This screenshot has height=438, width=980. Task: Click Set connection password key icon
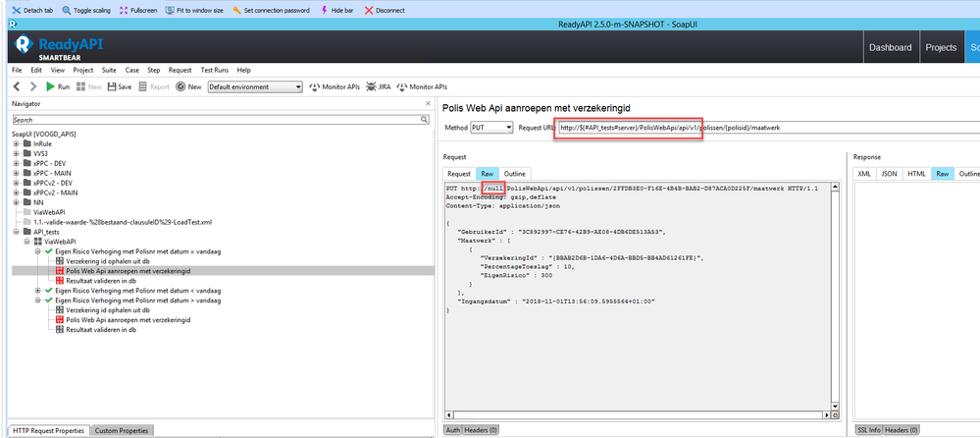[x=236, y=10]
